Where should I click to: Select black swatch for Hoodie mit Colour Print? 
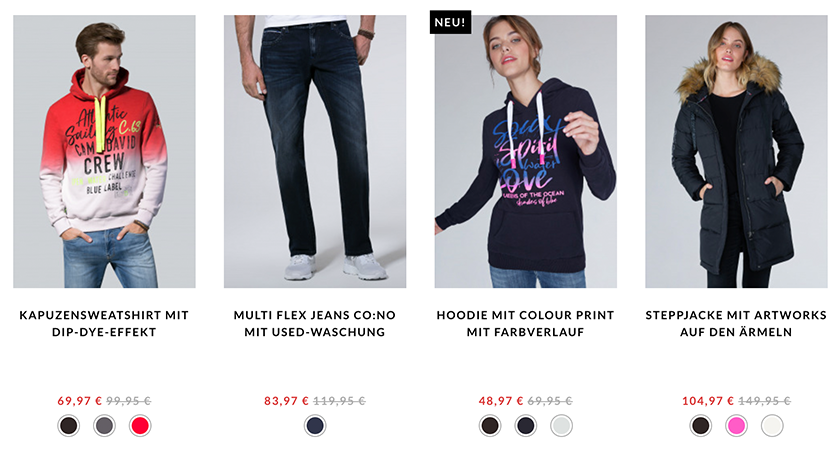click(x=490, y=426)
